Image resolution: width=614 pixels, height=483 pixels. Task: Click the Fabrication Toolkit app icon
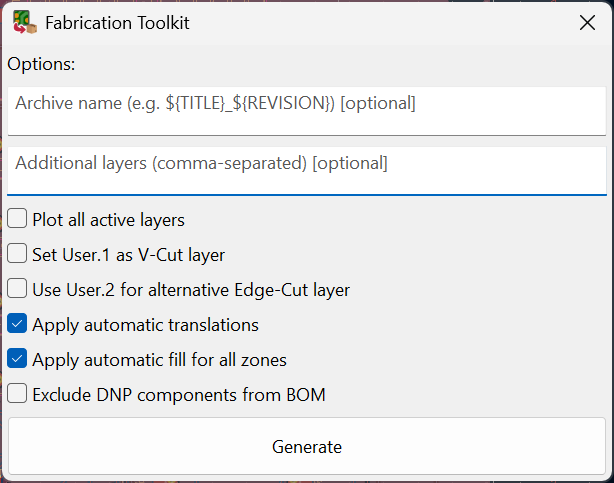(24, 22)
